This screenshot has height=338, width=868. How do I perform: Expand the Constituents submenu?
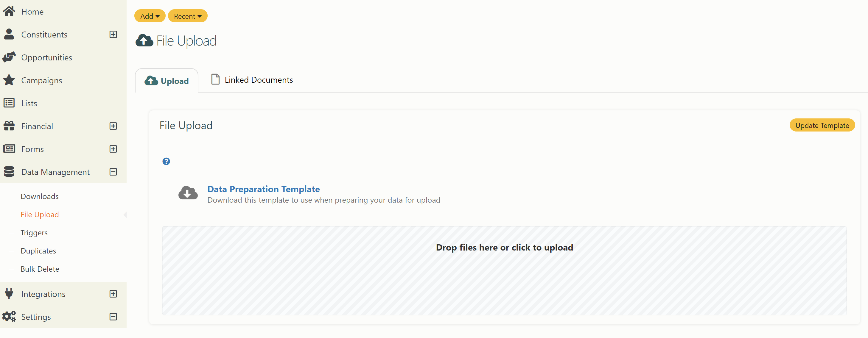coord(113,34)
